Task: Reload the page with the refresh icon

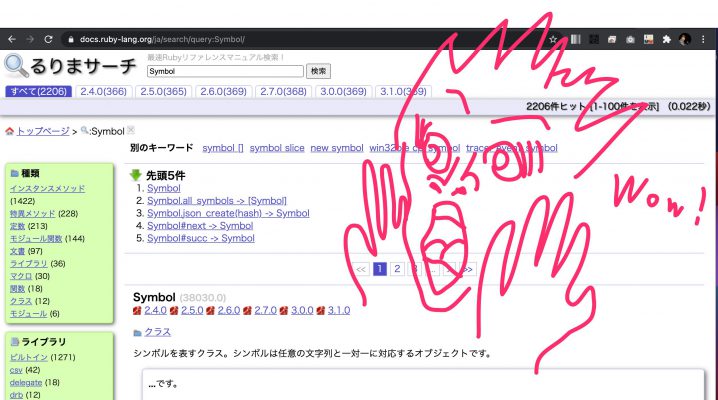Action: tap(49, 39)
